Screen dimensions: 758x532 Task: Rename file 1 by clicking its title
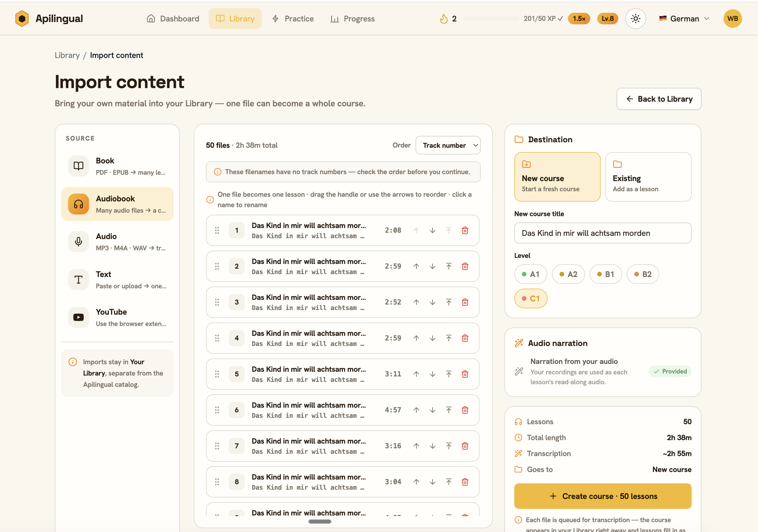pos(308,225)
